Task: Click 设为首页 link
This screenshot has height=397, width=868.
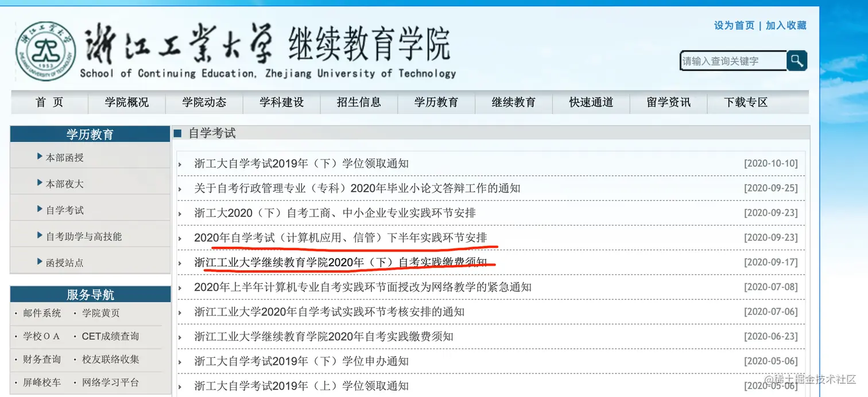Action: (734, 25)
